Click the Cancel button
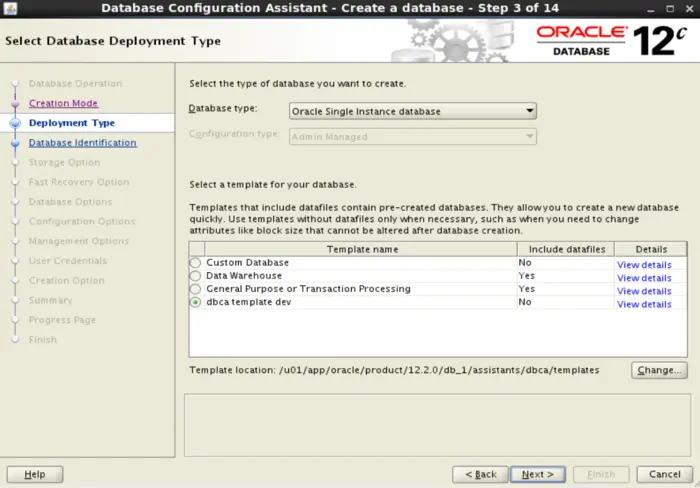This screenshot has height=488, width=700. 664,474
